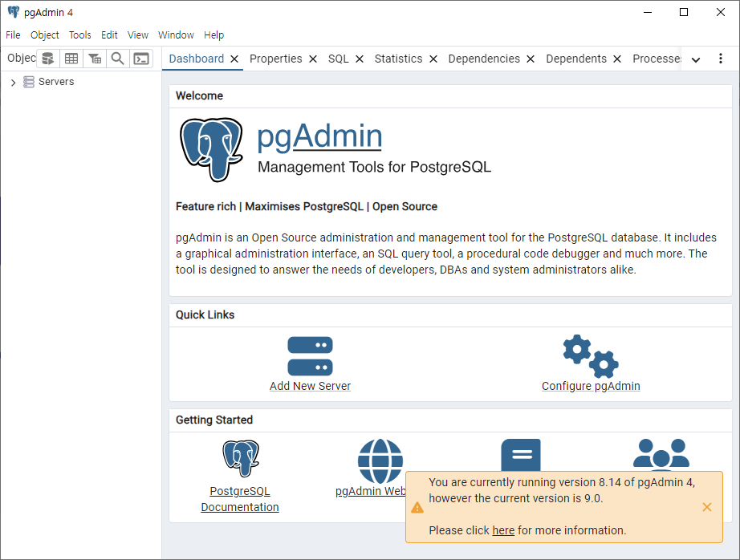Click the Servers stack icon in tree
Viewport: 740px width, 560px height.
tap(29, 82)
